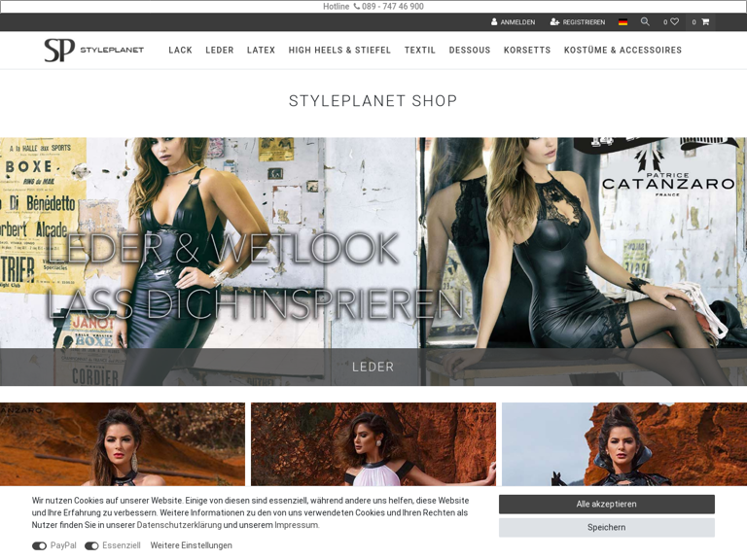
Task: Open the Dessous menu
Action: point(469,50)
